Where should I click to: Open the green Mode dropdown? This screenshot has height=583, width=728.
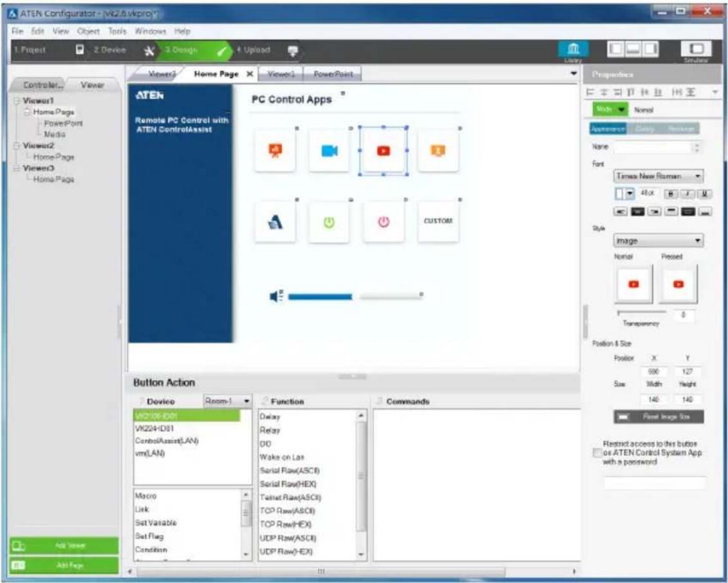point(610,109)
